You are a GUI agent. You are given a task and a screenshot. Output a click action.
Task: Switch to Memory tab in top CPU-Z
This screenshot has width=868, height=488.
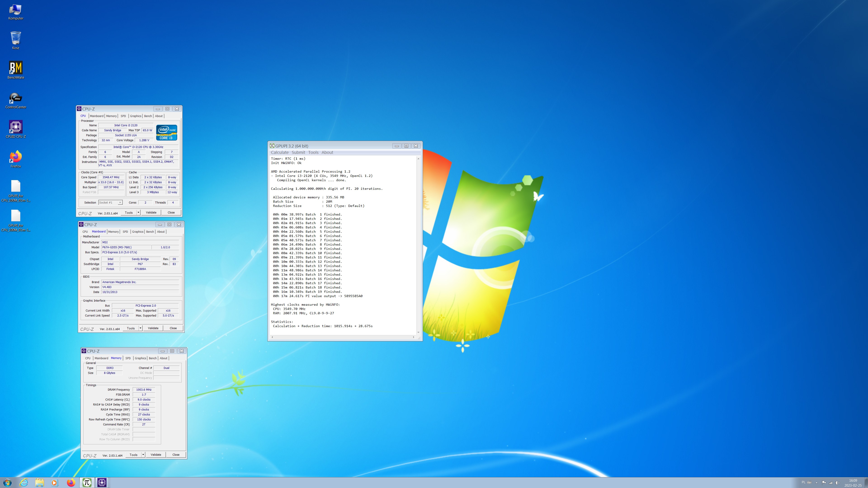click(111, 116)
